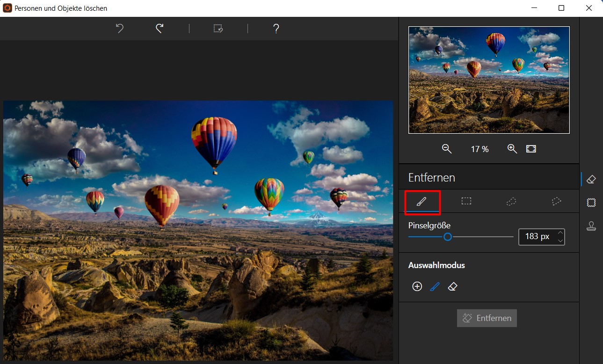Open the clone stamp panel in sidebar
This screenshot has height=364, width=603.
click(x=591, y=226)
